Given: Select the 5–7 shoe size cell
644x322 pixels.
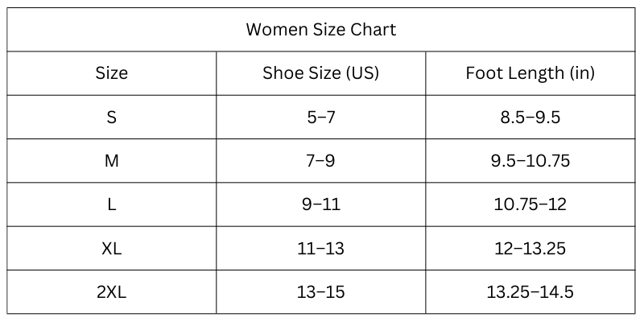Looking at the screenshot, I should 320,118.
